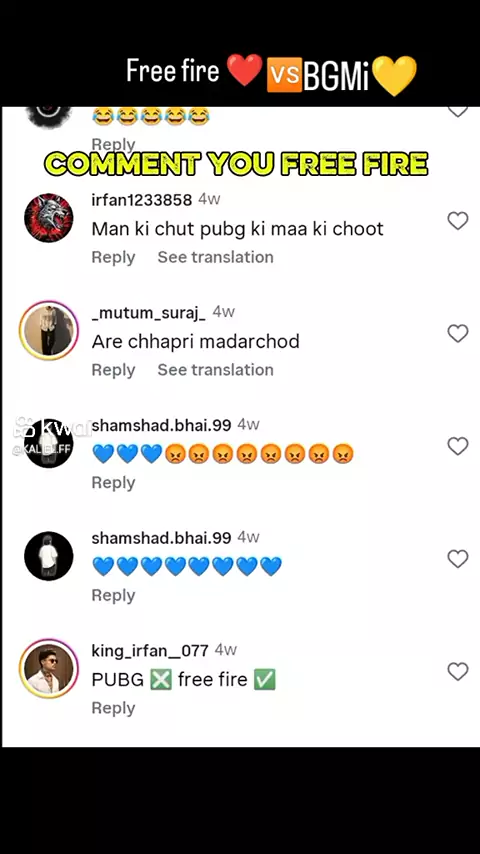Open the avatar beside the blue hearts only comment
Image resolution: width=480 pixels, height=854 pixels.
click(x=48, y=556)
